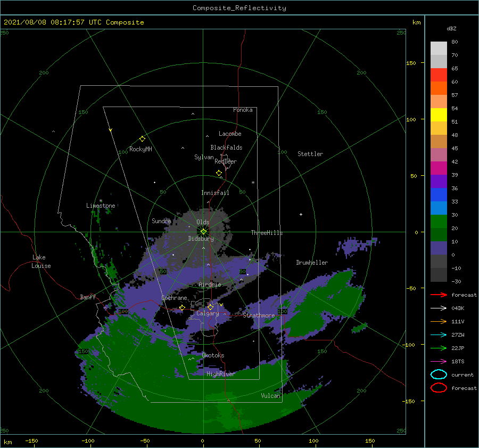Click the white 04DK arrow in legend

click(x=439, y=308)
